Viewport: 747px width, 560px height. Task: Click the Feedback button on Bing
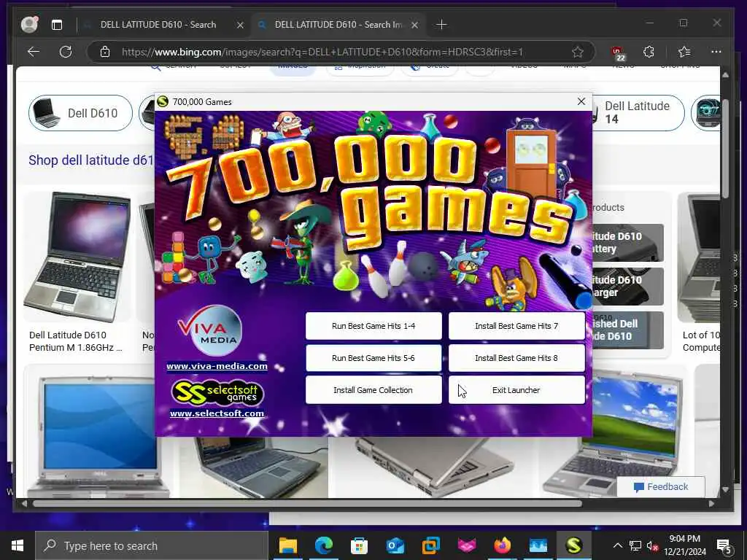[x=661, y=486]
